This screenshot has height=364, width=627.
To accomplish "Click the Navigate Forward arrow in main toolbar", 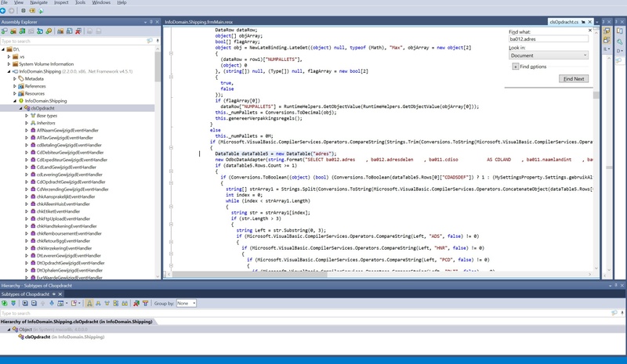I will tap(11, 11).
